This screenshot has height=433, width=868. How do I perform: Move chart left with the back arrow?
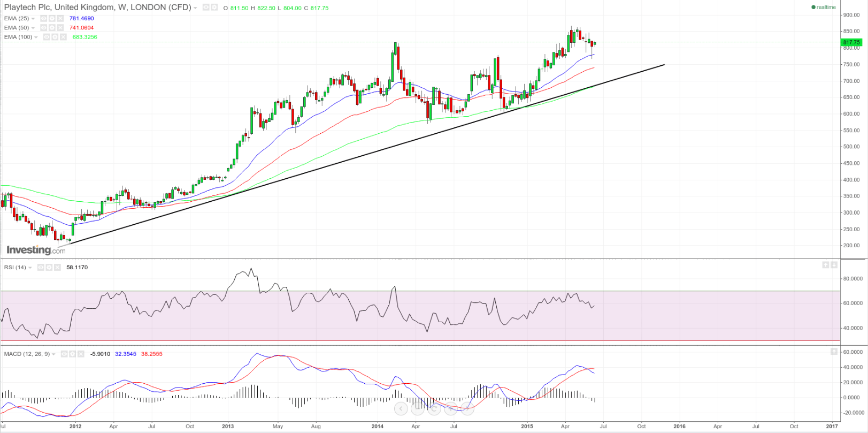click(401, 409)
